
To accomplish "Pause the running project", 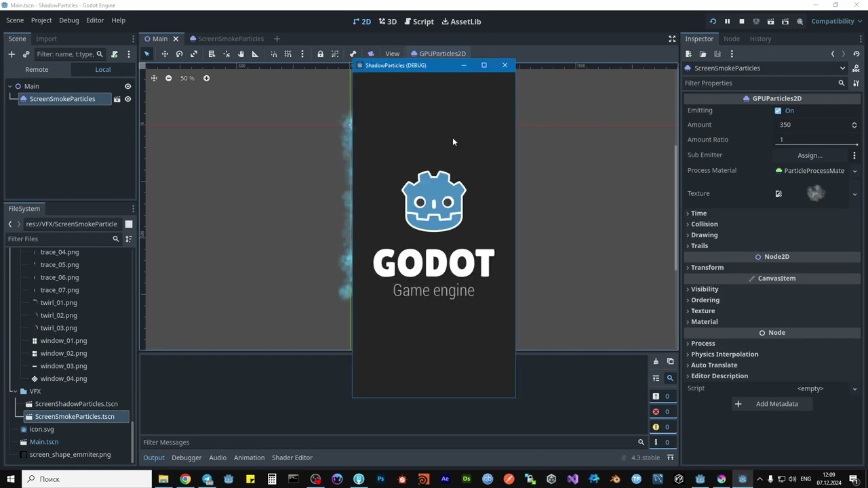I will tap(727, 22).
